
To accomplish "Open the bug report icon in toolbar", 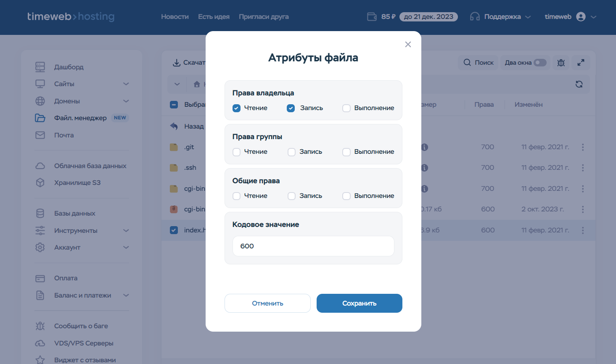I will pyautogui.click(x=561, y=63).
